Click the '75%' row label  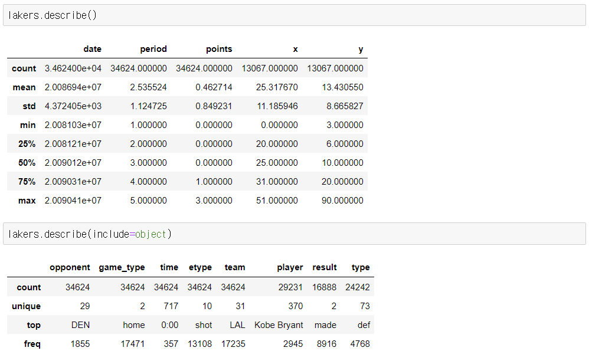tap(27, 182)
